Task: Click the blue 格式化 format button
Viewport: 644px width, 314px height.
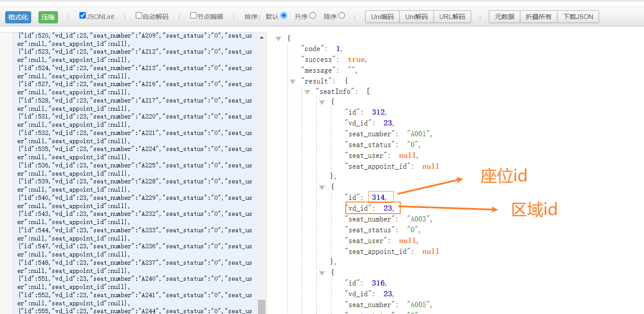Action: point(18,17)
